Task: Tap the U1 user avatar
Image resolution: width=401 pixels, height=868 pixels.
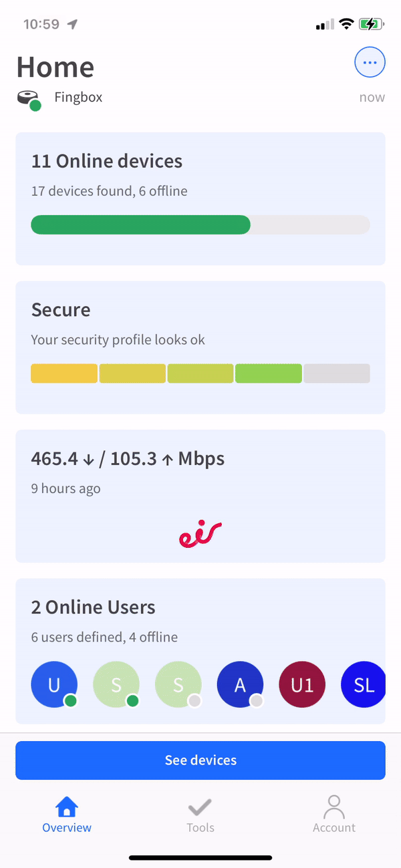Action: [x=301, y=684]
